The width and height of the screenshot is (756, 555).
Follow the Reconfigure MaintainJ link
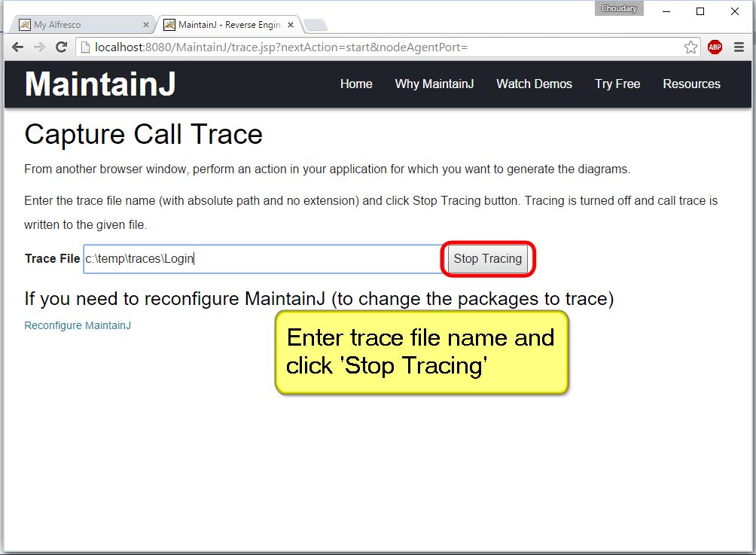(78, 325)
